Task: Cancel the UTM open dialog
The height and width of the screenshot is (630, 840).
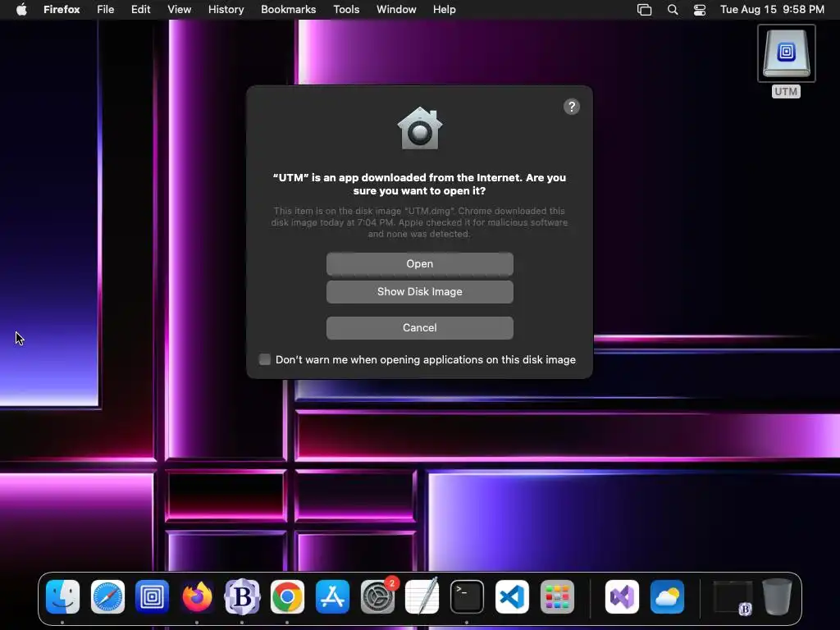Action: (x=420, y=328)
